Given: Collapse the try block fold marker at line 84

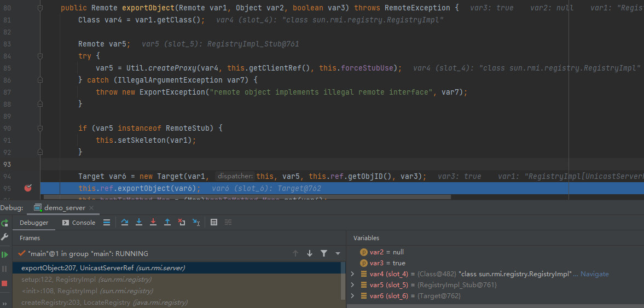Looking at the screenshot, I should (x=40, y=56).
